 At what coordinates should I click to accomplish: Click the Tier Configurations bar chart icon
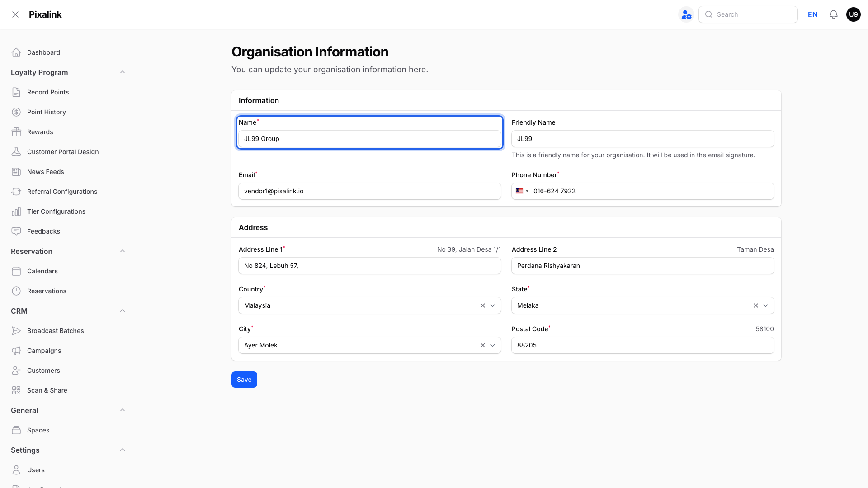point(16,211)
